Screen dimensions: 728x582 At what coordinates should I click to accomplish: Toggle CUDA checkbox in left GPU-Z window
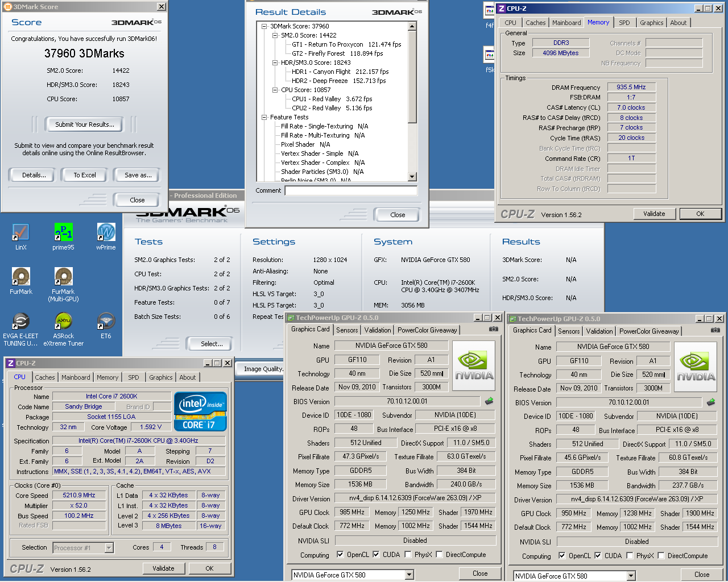(x=376, y=555)
